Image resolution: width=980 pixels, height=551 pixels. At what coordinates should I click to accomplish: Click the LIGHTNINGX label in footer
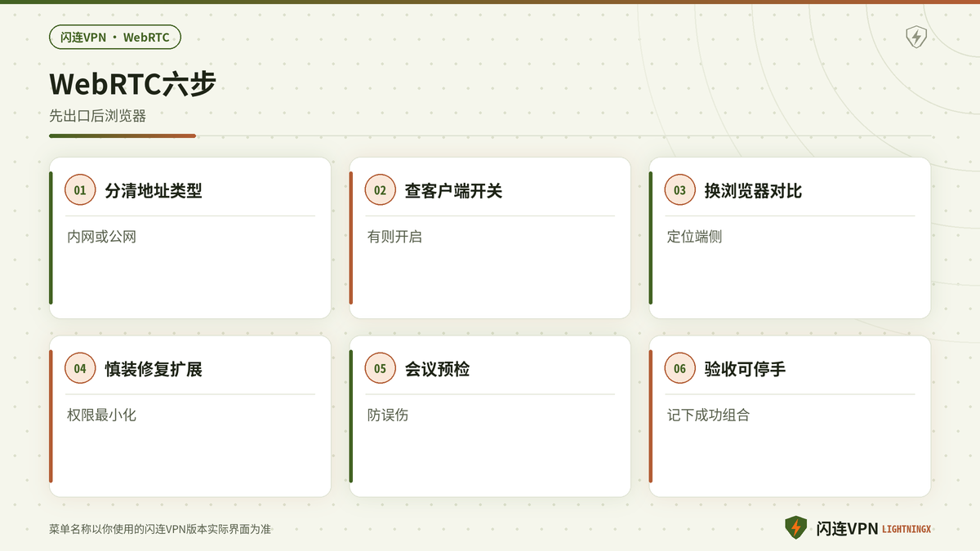(906, 530)
